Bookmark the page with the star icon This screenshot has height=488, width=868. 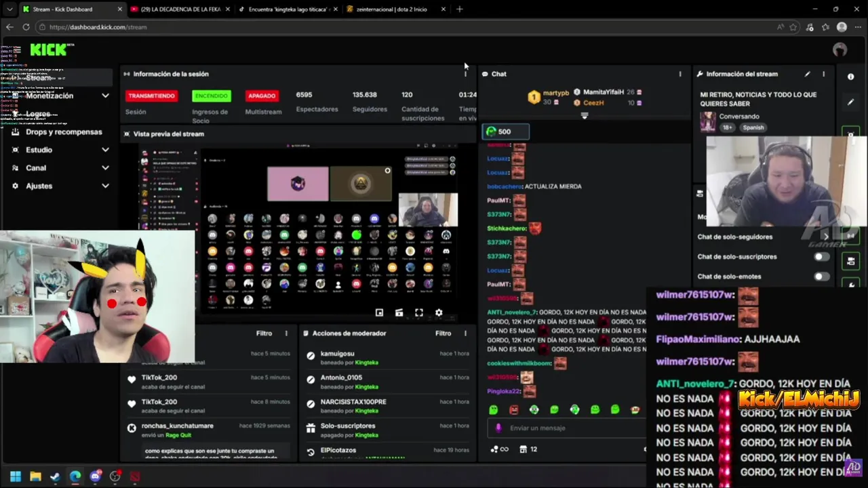(x=793, y=27)
